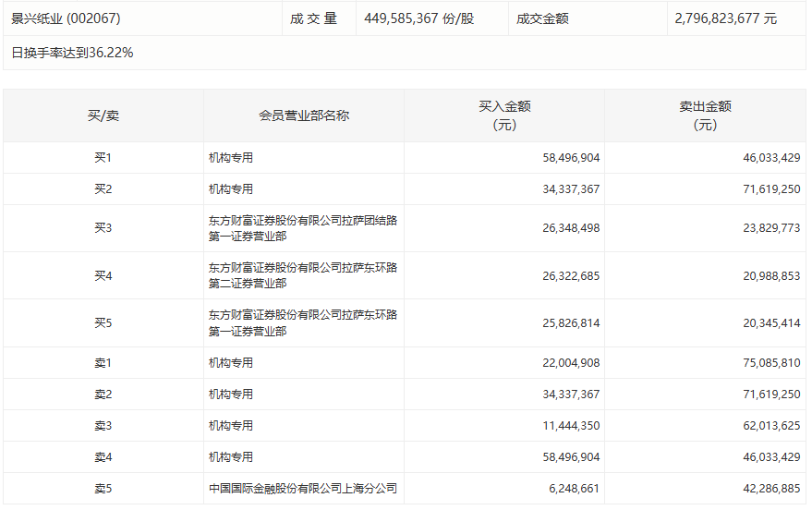Select the 卖3 row label

pyautogui.click(x=103, y=426)
